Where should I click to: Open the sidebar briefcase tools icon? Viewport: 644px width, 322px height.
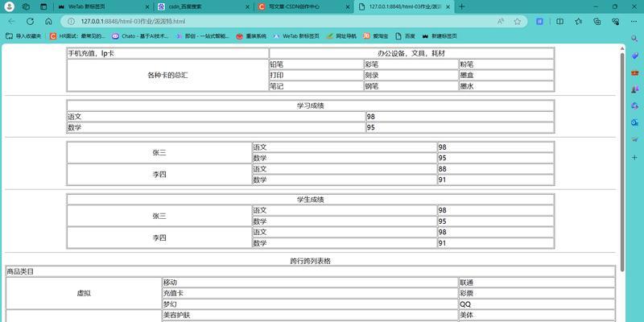pyautogui.click(x=634, y=72)
